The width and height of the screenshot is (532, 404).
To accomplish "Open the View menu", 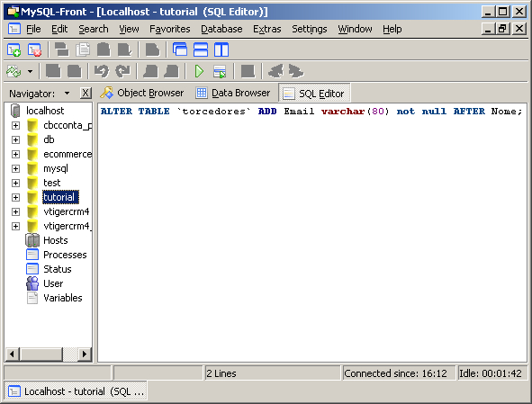I will (x=129, y=29).
